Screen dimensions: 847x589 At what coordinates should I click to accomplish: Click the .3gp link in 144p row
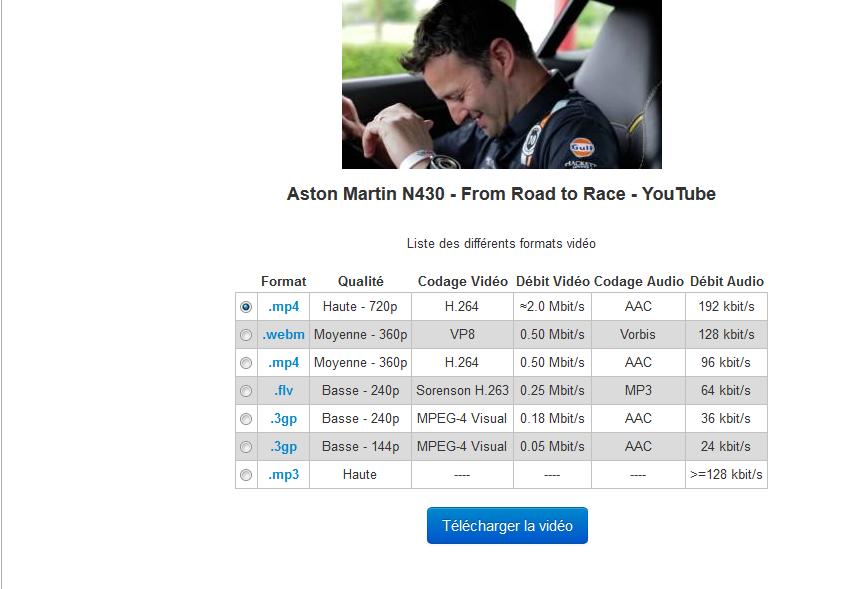pos(284,447)
